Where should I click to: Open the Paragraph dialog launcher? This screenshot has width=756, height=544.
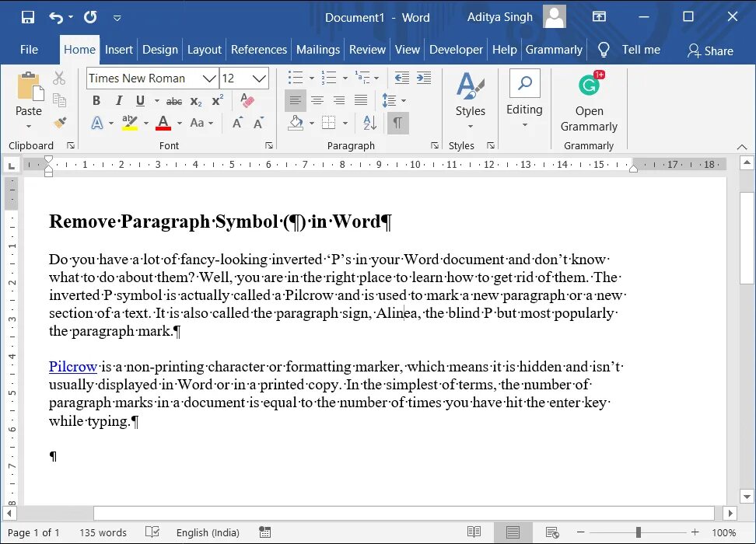[x=435, y=145]
